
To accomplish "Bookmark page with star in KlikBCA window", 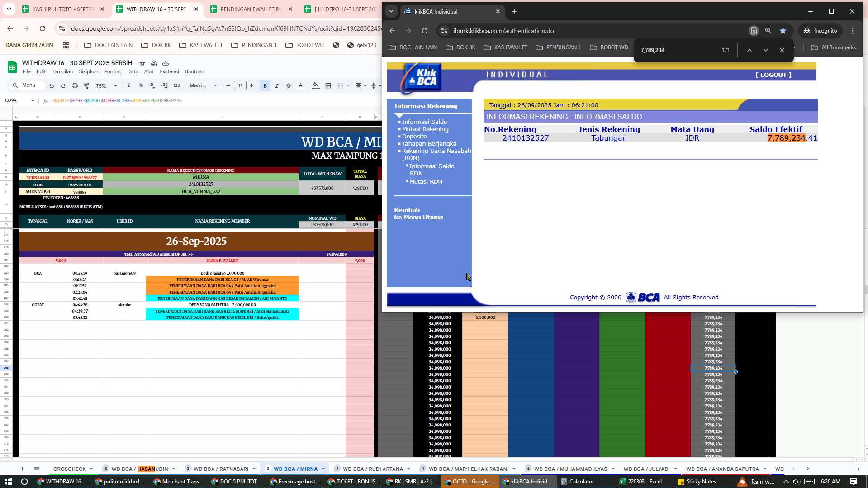I will point(783,31).
